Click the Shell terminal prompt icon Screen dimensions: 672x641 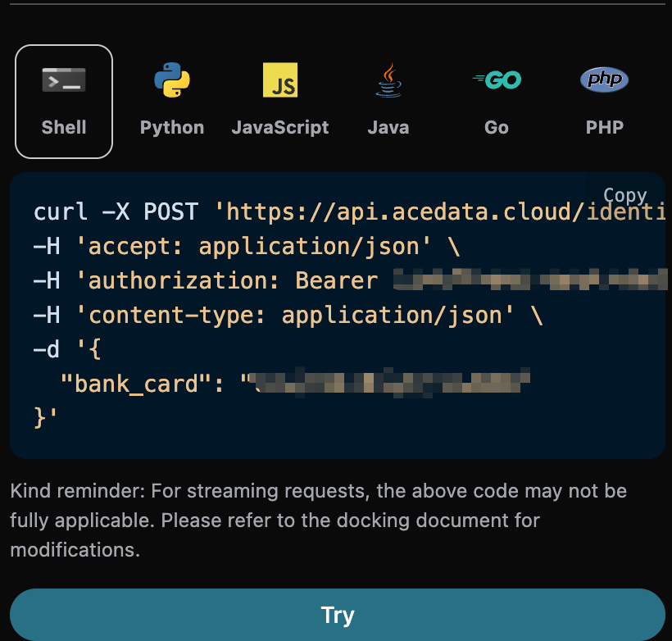click(64, 80)
